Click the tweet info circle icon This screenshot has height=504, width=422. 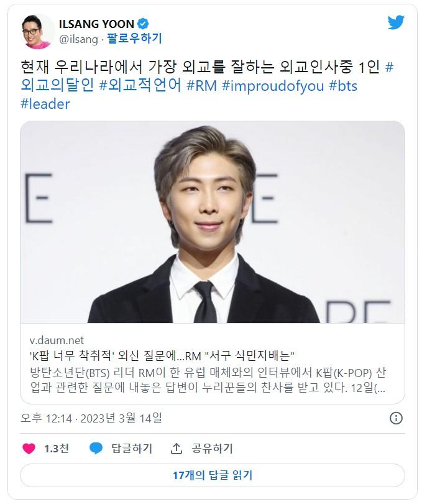tap(396, 418)
